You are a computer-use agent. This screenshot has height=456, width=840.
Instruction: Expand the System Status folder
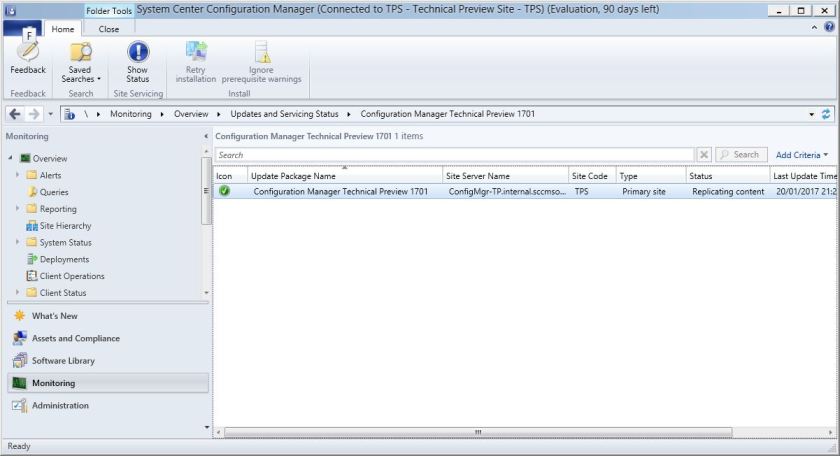[x=17, y=242]
